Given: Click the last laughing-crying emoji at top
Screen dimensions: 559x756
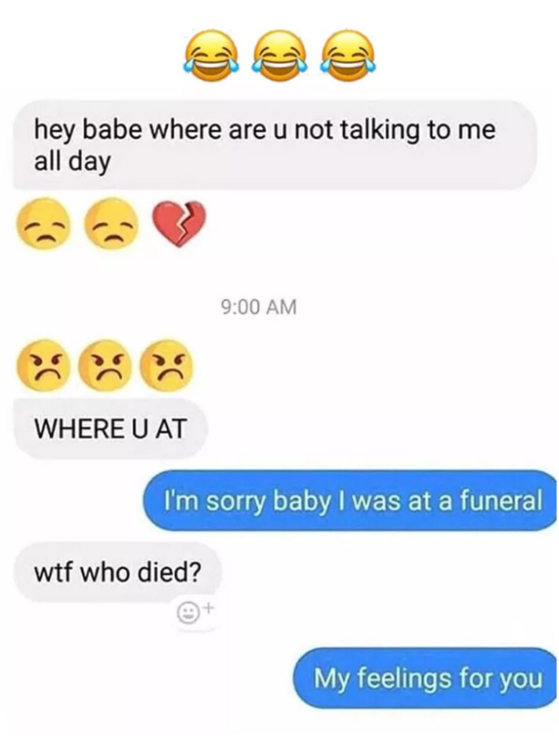Looking at the screenshot, I should 347,54.
